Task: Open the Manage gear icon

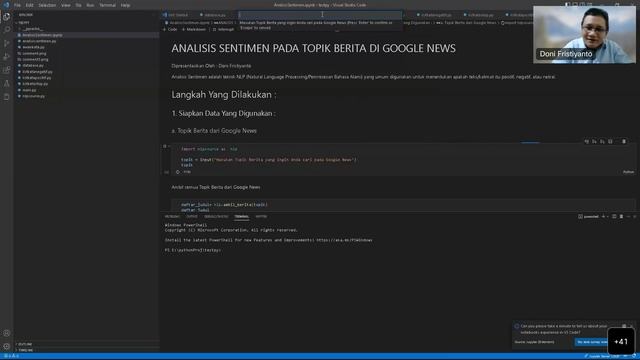Action: (7, 347)
